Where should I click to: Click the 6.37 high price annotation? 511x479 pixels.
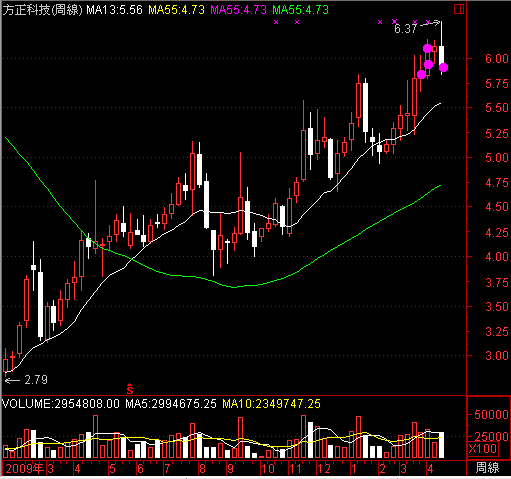coord(405,29)
